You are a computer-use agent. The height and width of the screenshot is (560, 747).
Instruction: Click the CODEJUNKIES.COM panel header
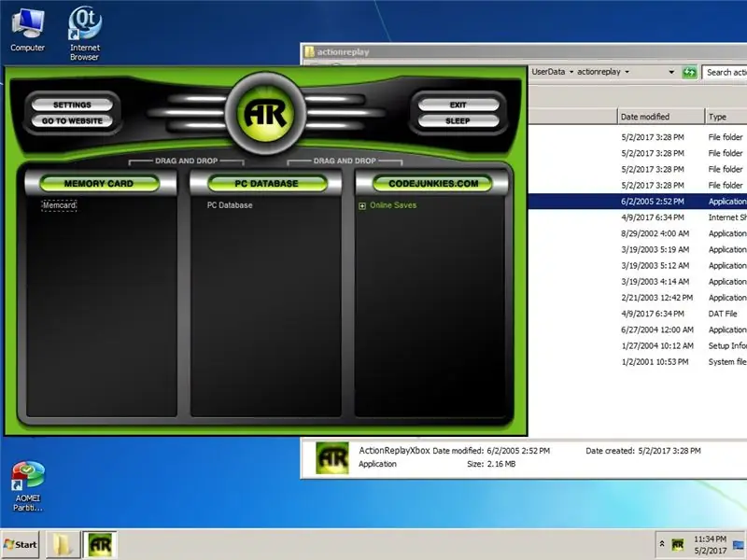pyautogui.click(x=433, y=183)
